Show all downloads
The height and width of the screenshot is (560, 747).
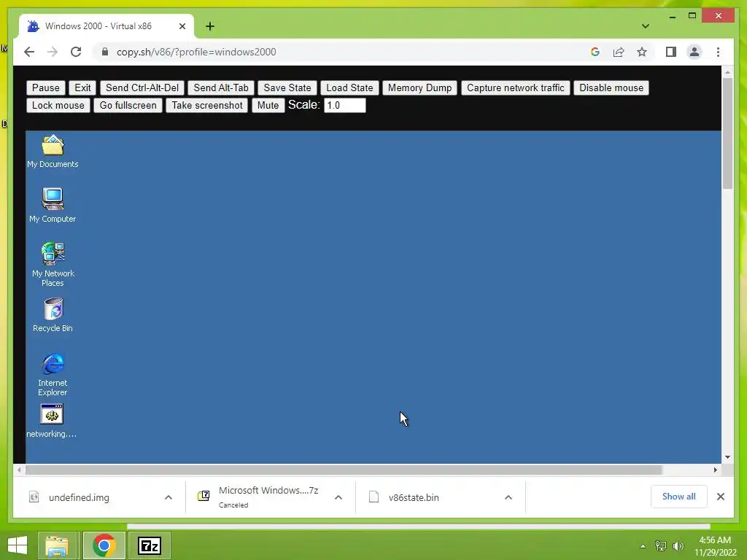[x=679, y=497]
